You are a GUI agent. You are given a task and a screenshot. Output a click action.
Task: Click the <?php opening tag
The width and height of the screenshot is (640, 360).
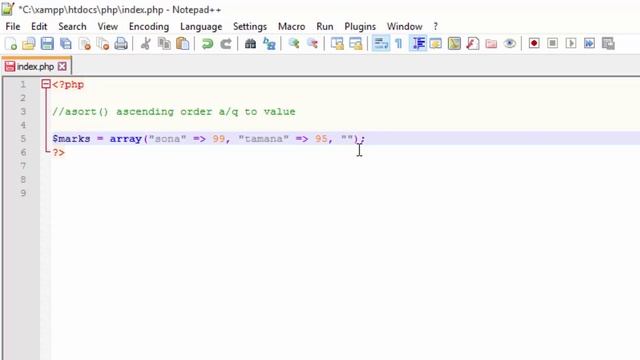68,85
